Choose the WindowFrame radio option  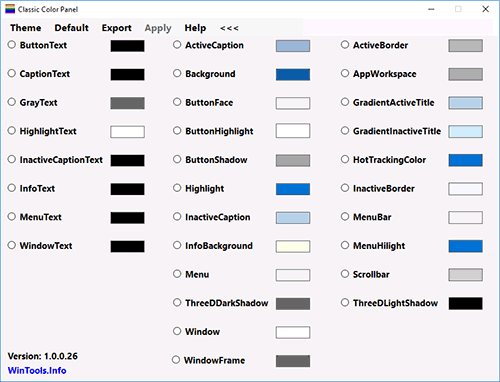pos(176,360)
